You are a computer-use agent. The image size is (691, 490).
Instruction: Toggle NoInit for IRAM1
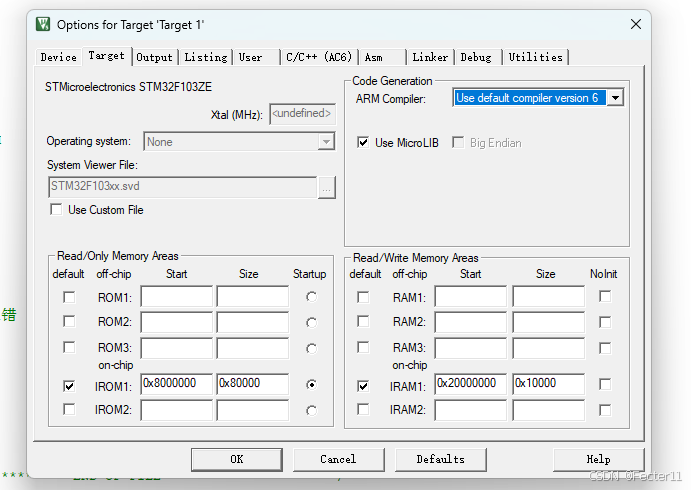click(605, 384)
